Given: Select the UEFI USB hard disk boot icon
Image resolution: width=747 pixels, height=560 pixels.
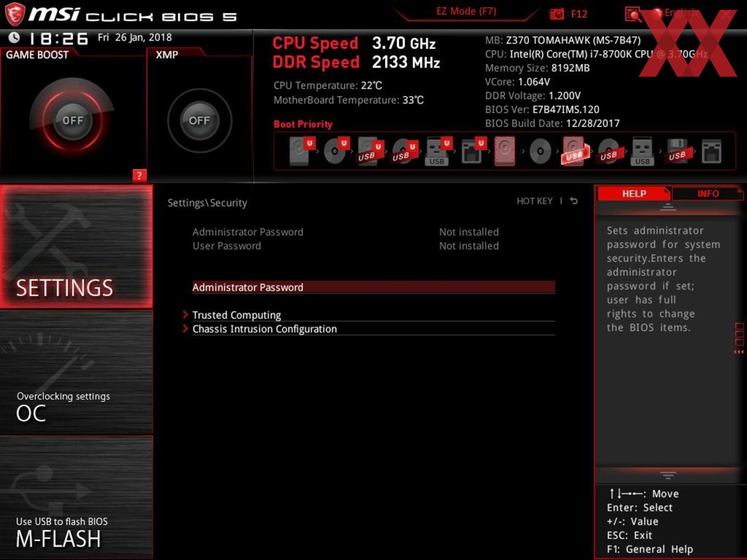Looking at the screenshot, I should pyautogui.click(x=370, y=151).
